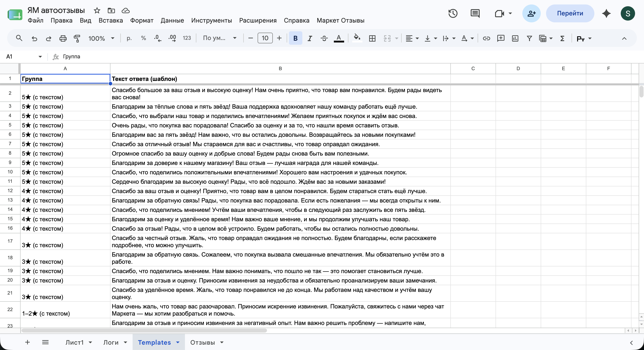644x350 pixels.
Task: Click the insert link icon
Action: pyautogui.click(x=486, y=38)
